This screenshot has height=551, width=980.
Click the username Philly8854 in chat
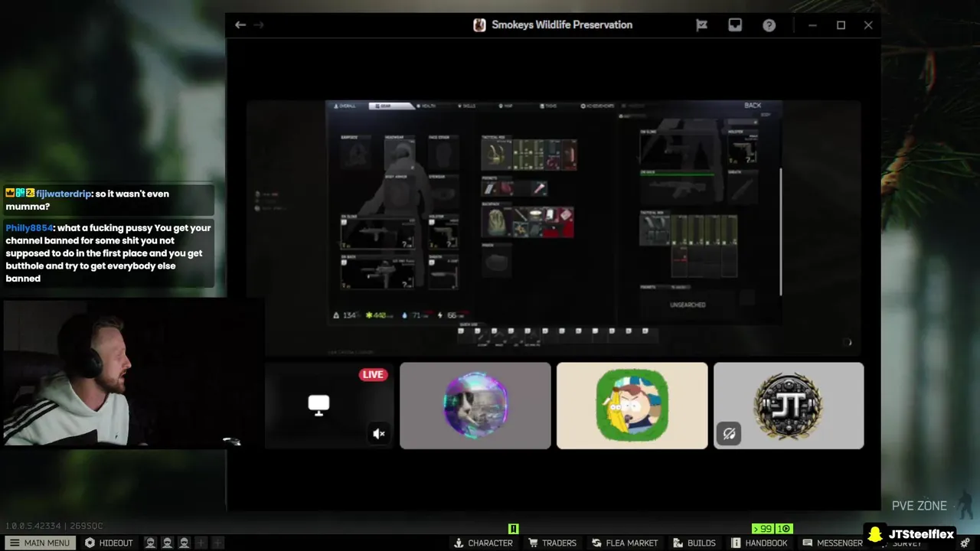(x=29, y=228)
